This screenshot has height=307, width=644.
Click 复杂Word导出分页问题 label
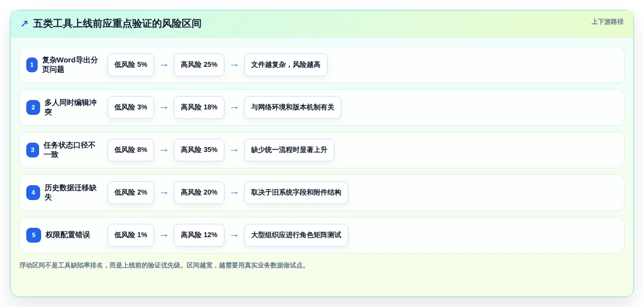(x=70, y=65)
